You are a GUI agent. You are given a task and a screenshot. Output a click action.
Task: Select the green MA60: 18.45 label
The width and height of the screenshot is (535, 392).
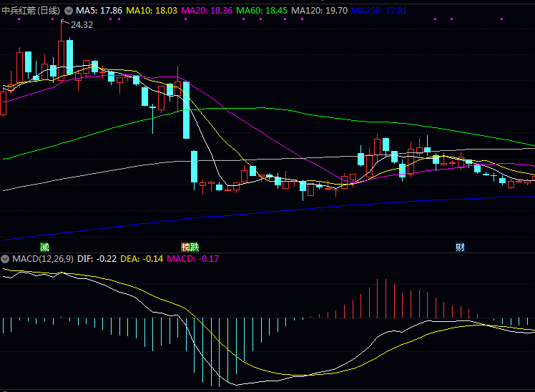pos(262,11)
